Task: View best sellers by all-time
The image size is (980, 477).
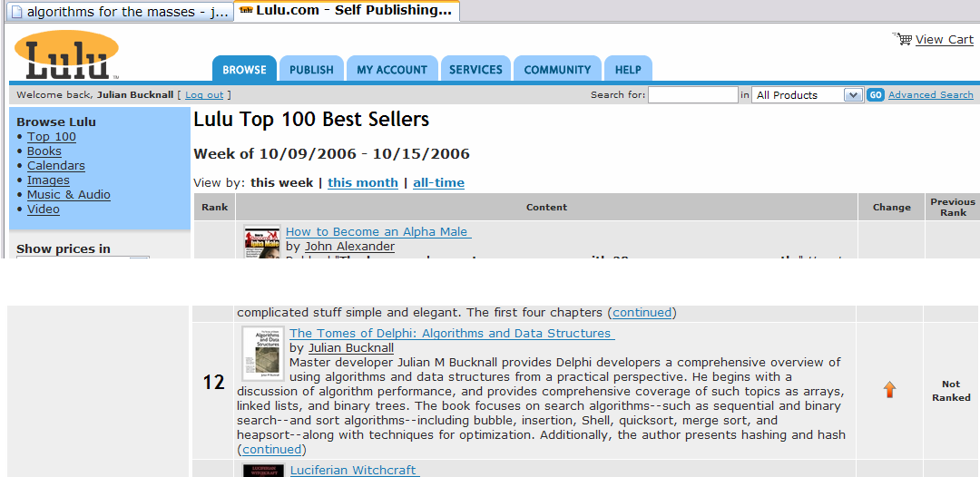Action: coord(439,182)
